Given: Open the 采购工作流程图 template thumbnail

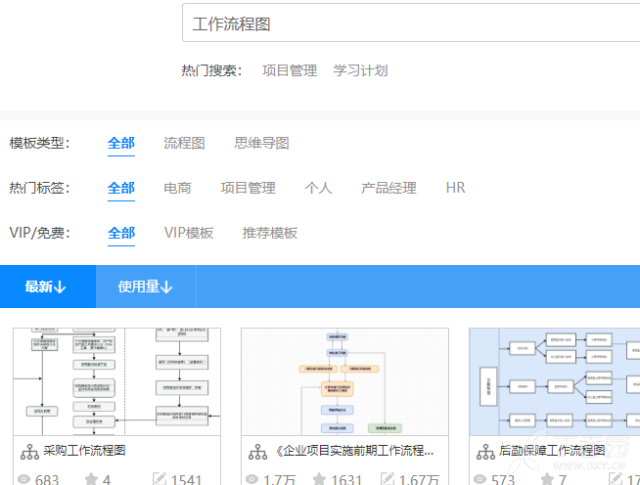Looking at the screenshot, I should (x=117, y=381).
